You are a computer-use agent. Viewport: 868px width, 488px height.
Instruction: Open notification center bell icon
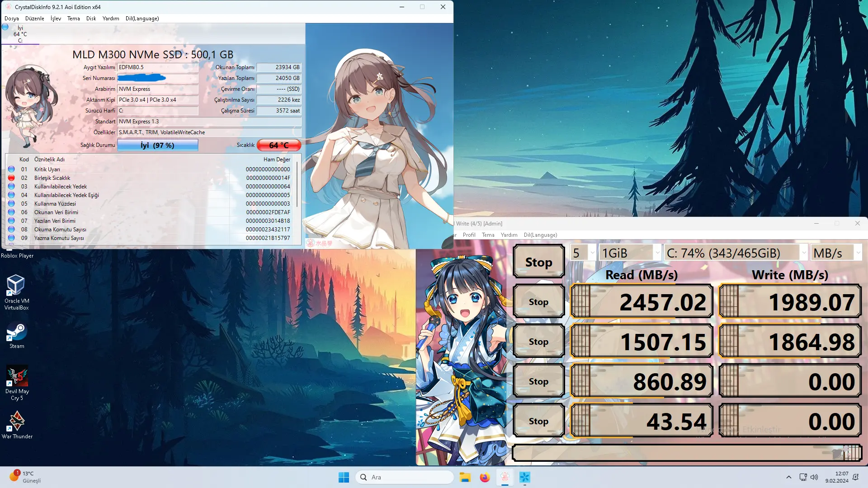[x=855, y=477]
